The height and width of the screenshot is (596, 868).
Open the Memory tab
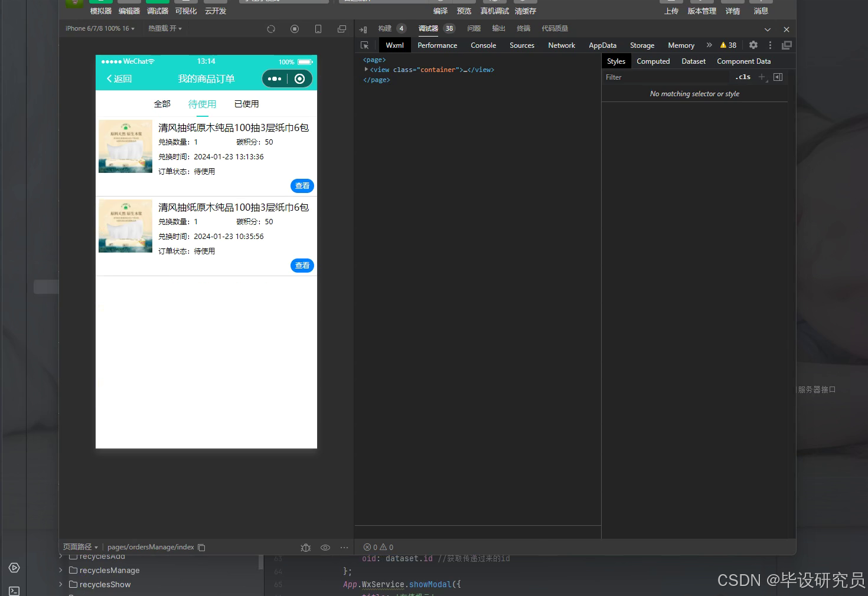tap(681, 45)
